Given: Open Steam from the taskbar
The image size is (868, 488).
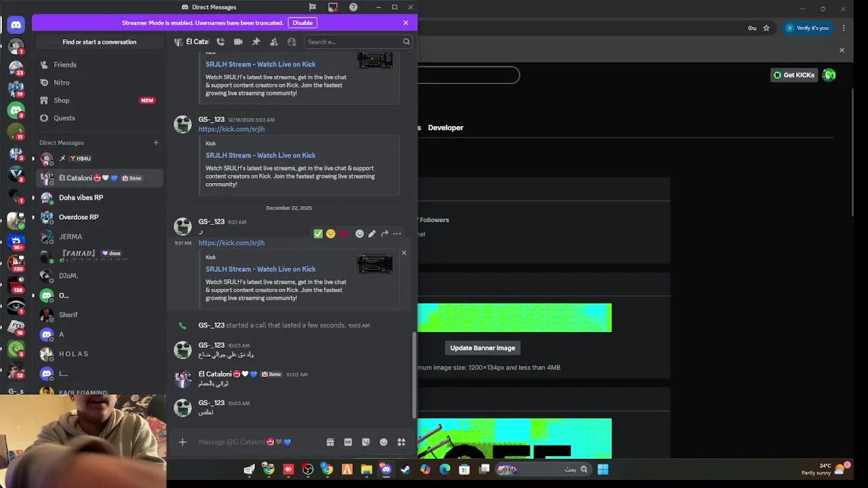Looking at the screenshot, I should [x=406, y=469].
